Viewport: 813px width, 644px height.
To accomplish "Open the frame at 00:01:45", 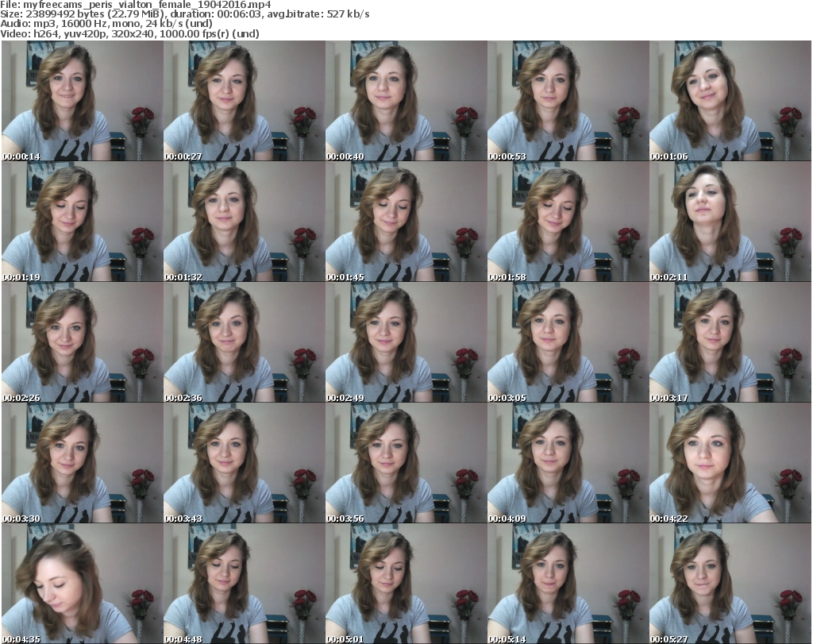I will click(x=406, y=222).
